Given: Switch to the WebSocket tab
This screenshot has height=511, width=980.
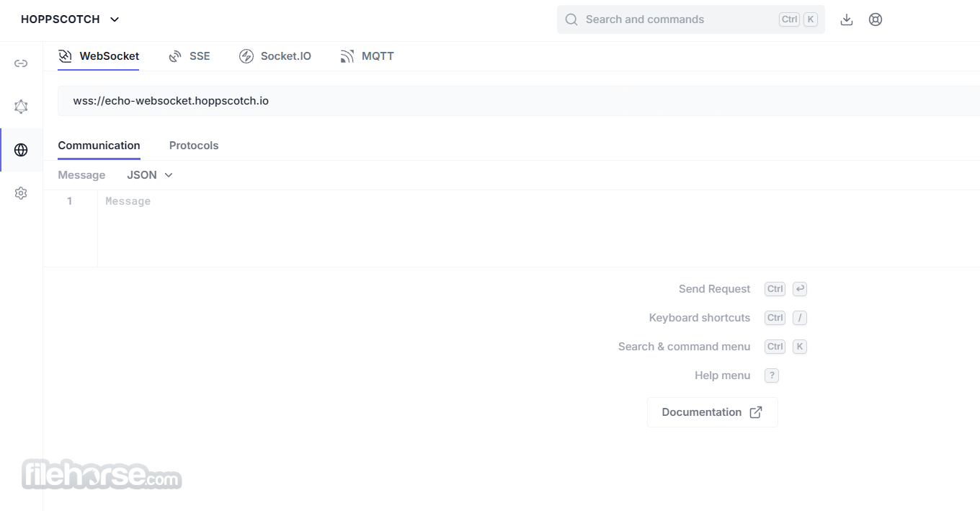Looking at the screenshot, I should (99, 56).
